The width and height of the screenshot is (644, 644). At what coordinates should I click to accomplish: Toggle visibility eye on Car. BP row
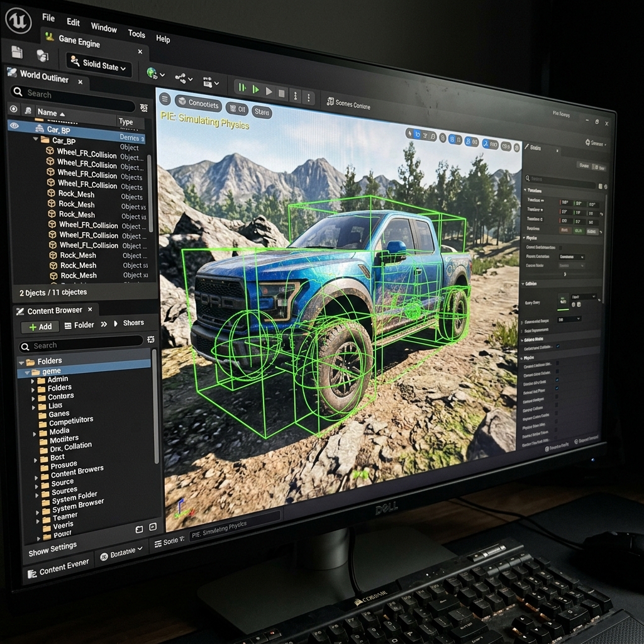(14, 126)
